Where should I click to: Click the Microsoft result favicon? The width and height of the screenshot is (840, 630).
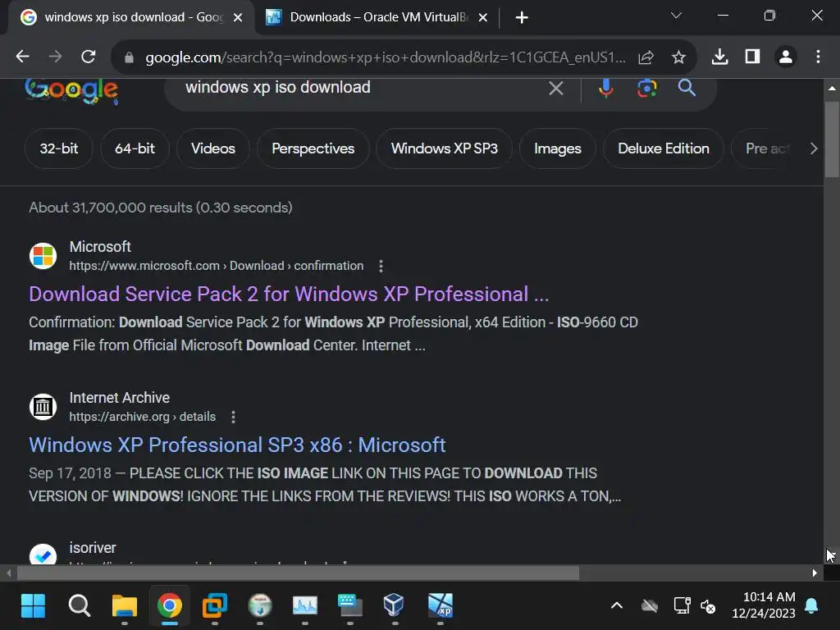43,256
